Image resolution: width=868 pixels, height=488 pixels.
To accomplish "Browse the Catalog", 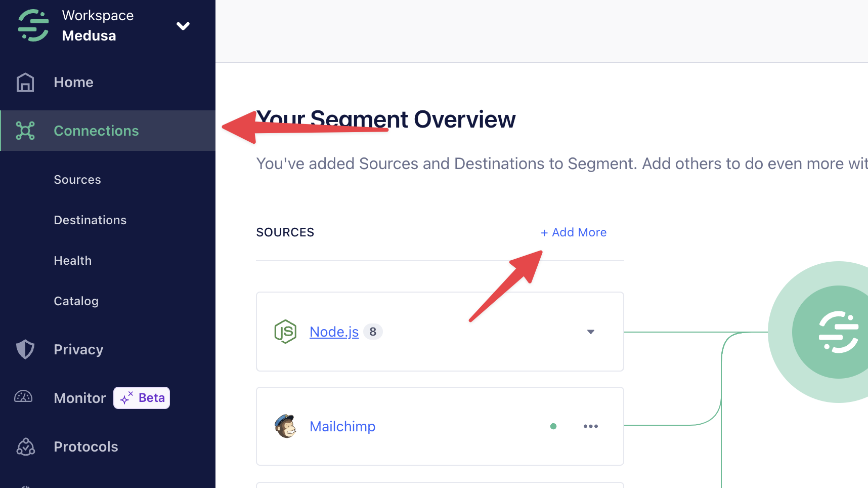I will (x=76, y=301).
